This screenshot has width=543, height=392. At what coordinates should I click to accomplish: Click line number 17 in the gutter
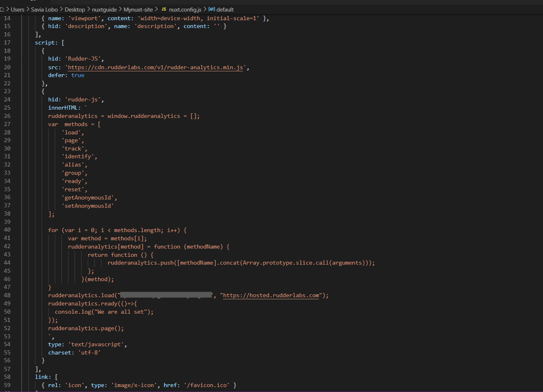[x=7, y=42]
